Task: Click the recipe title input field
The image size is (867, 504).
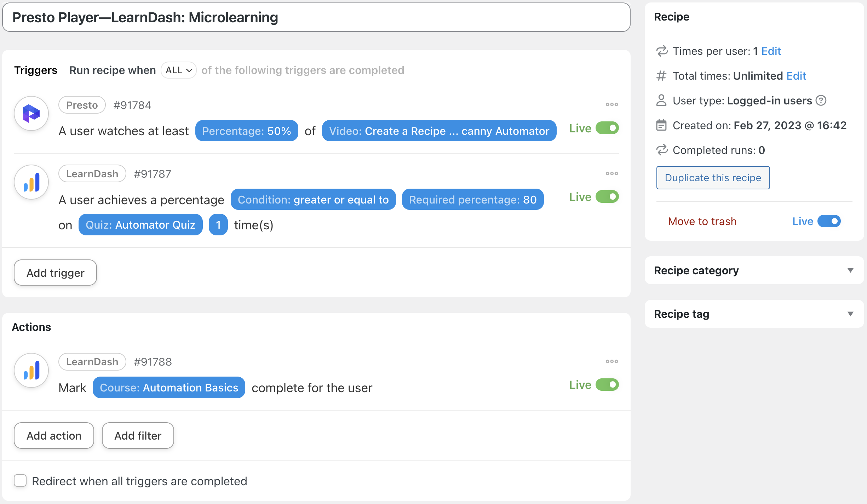Action: point(316,17)
